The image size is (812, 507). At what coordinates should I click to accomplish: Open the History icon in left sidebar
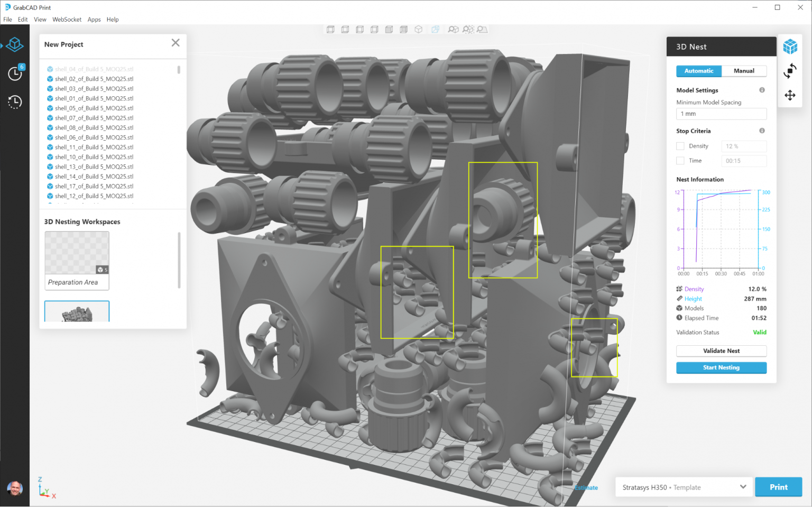[15, 102]
